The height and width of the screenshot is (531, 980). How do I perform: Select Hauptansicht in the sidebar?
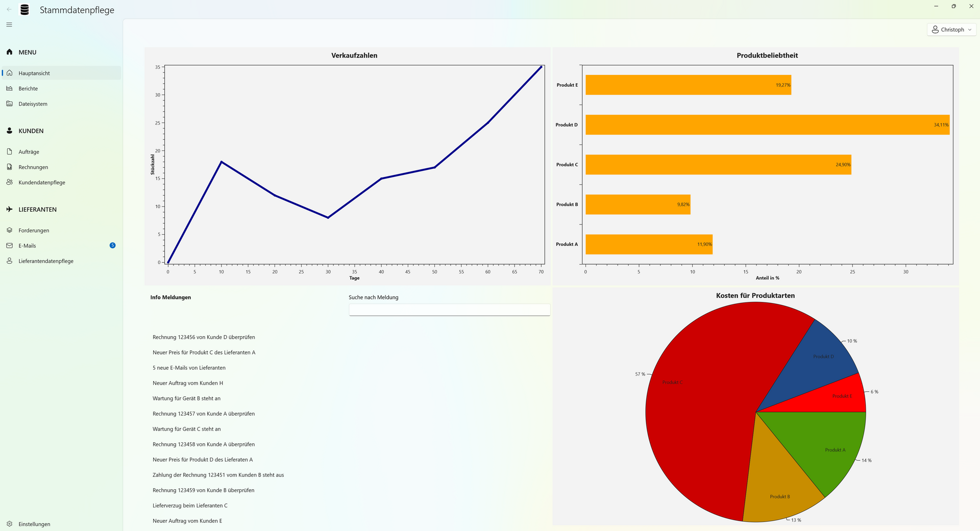coord(34,73)
